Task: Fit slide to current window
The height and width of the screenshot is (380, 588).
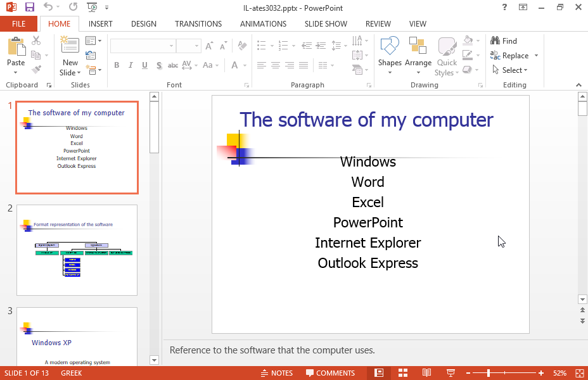Action: [580, 373]
